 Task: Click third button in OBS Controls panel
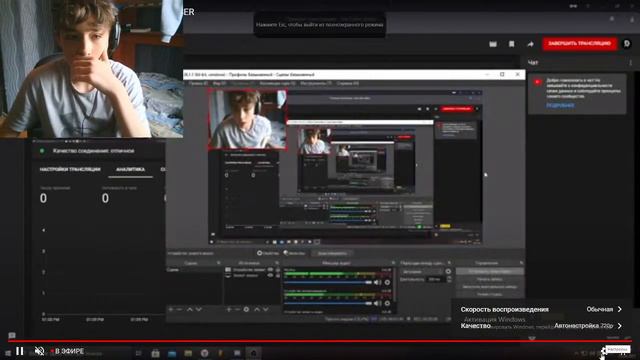pyautogui.click(x=490, y=287)
